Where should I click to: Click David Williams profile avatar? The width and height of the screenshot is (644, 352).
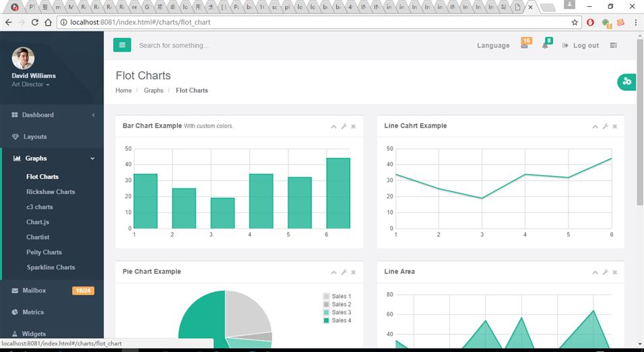23,58
